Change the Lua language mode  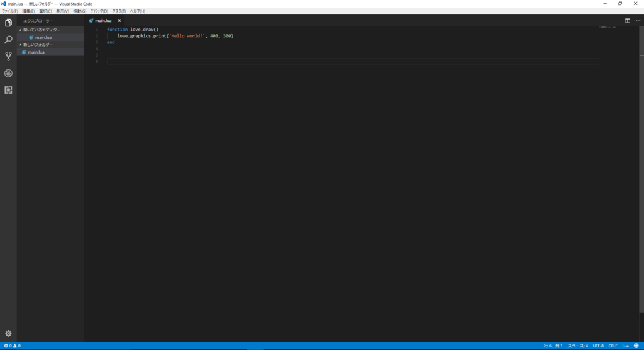626,346
